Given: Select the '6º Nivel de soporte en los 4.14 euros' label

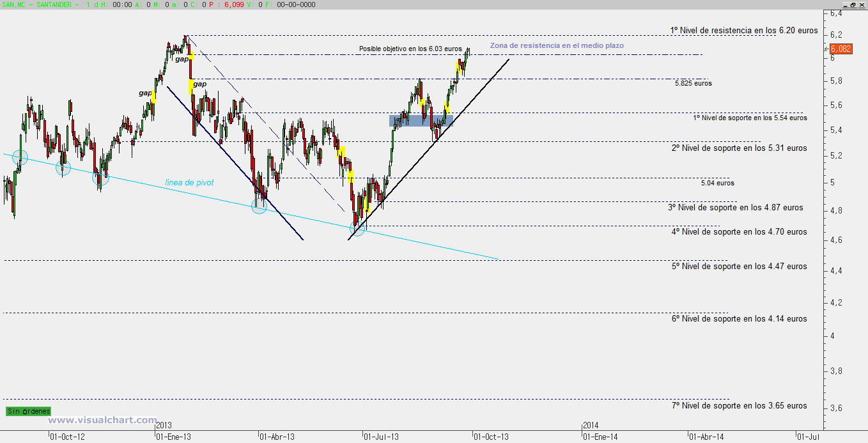Looking at the screenshot, I should [739, 319].
